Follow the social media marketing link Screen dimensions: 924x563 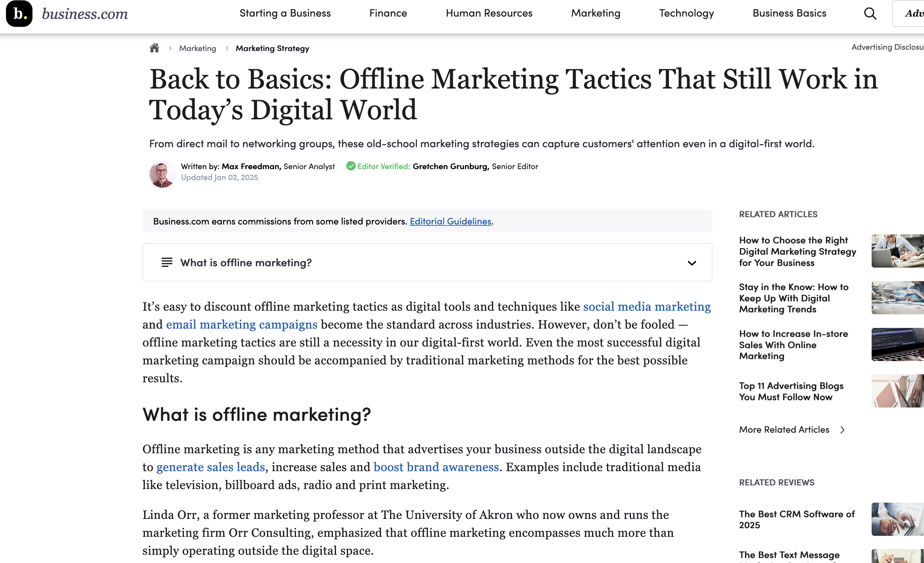coord(647,306)
